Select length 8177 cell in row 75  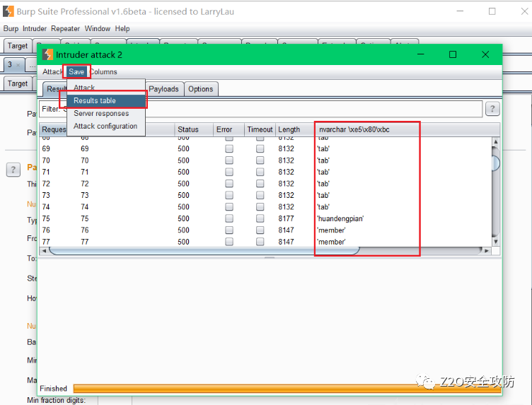tap(287, 218)
